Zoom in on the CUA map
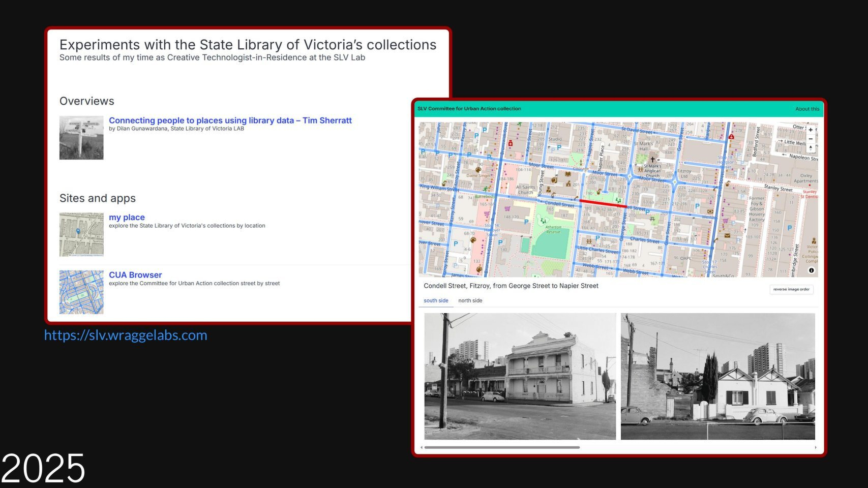The width and height of the screenshot is (868, 488). click(x=811, y=130)
